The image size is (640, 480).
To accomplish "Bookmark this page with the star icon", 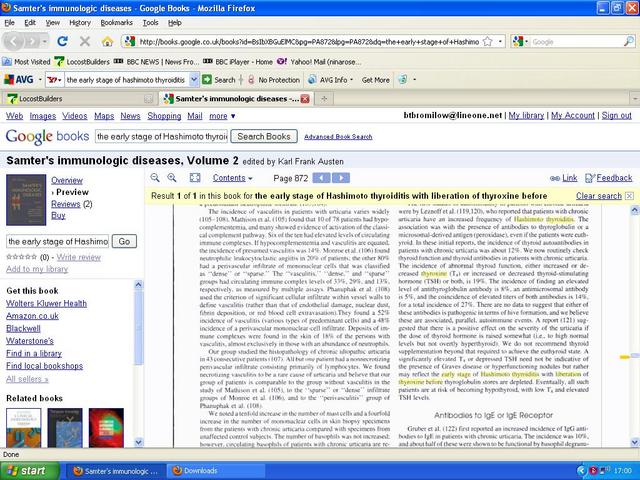I will 487,41.
